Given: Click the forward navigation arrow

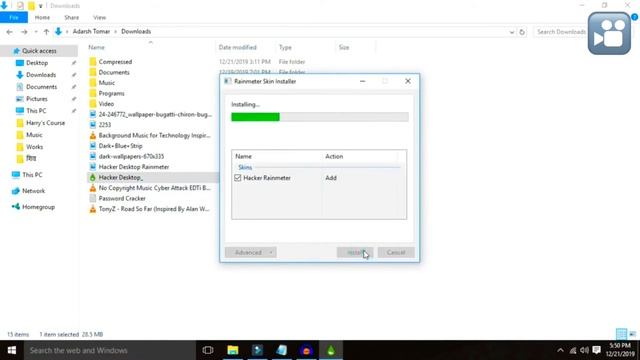Looking at the screenshot, I should [x=24, y=31].
